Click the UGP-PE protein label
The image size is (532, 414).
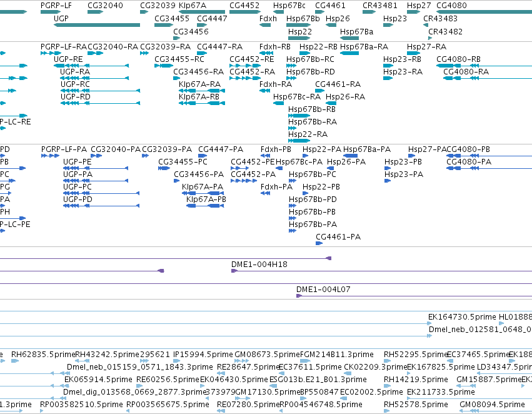click(x=78, y=162)
